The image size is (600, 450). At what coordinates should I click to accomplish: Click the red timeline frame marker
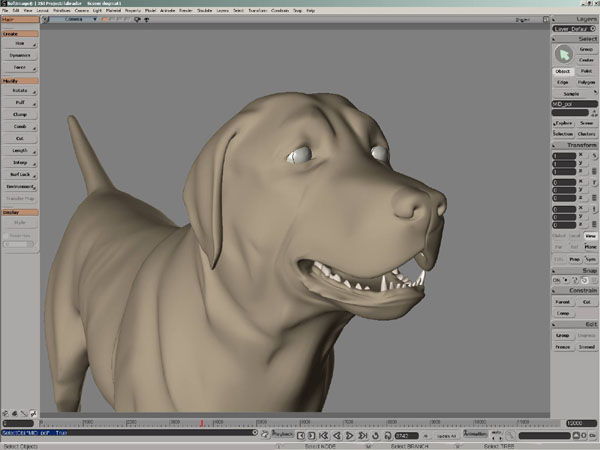pos(201,423)
